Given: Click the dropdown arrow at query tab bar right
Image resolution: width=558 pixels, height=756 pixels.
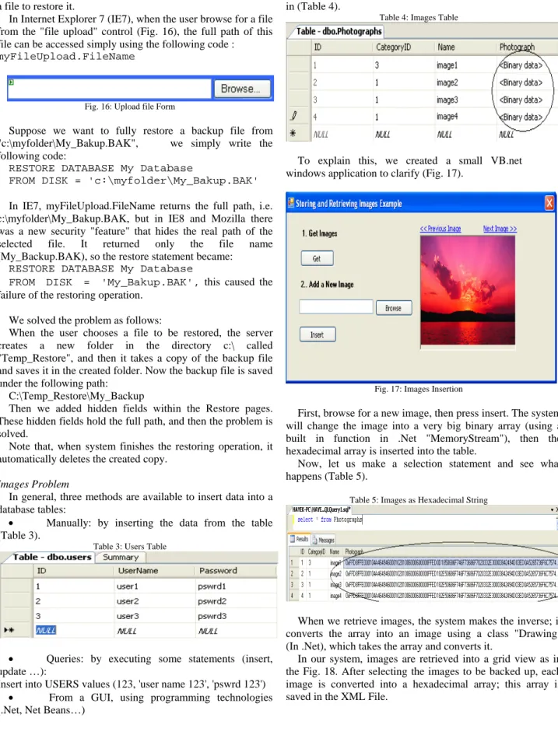Looking at the screenshot, I should pos(552,509).
